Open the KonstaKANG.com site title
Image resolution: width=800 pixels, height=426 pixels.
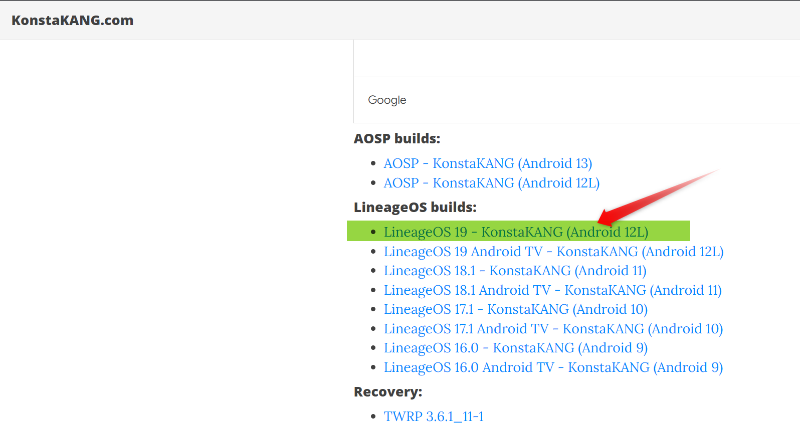coord(72,20)
